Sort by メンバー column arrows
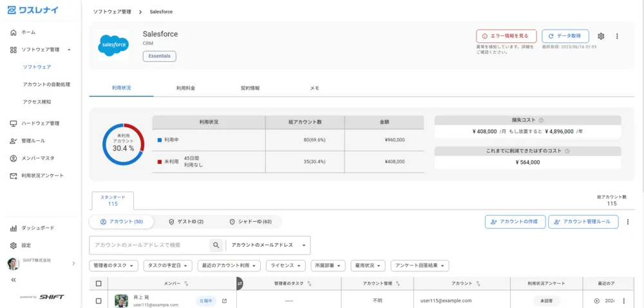 (186, 284)
